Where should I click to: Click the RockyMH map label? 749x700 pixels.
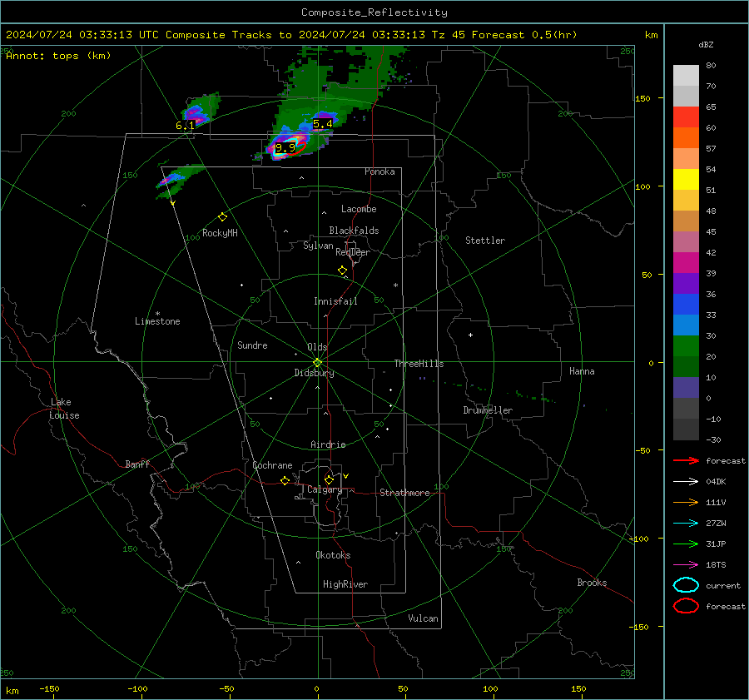[x=220, y=233]
